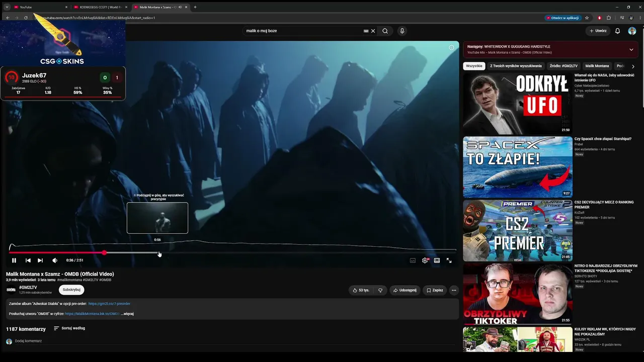
Task: Toggle subtitles in the video player
Action: click(413, 260)
